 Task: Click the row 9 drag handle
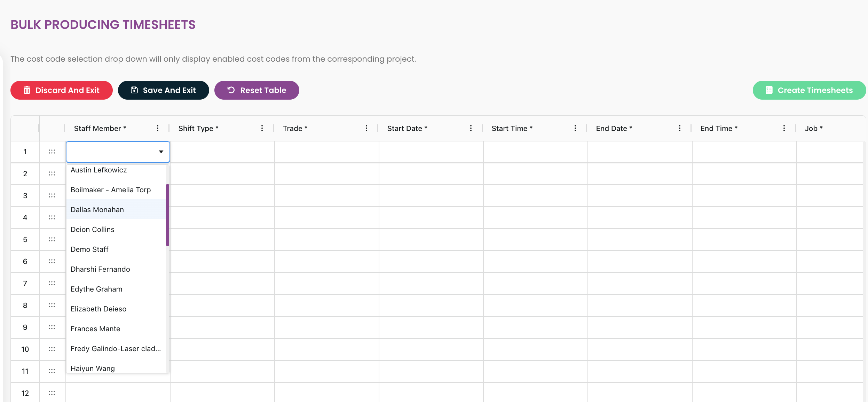point(52,327)
